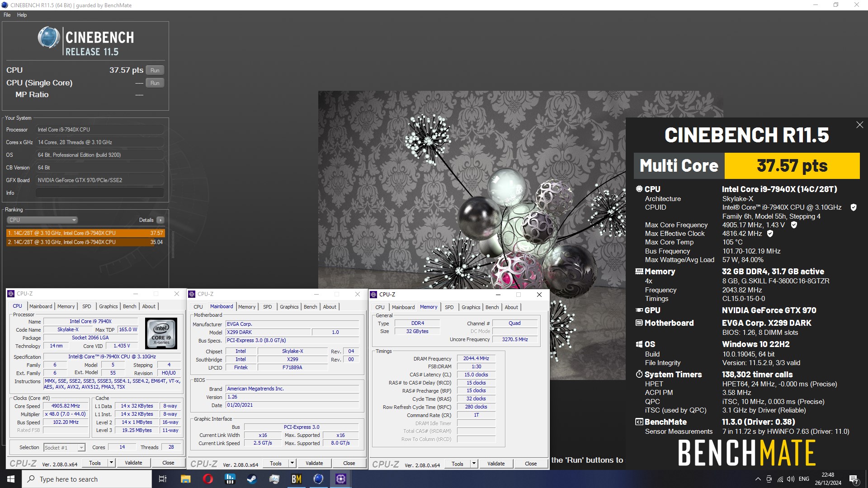Switch to Cinebench via its taskbar sphere icon

tap(318, 479)
